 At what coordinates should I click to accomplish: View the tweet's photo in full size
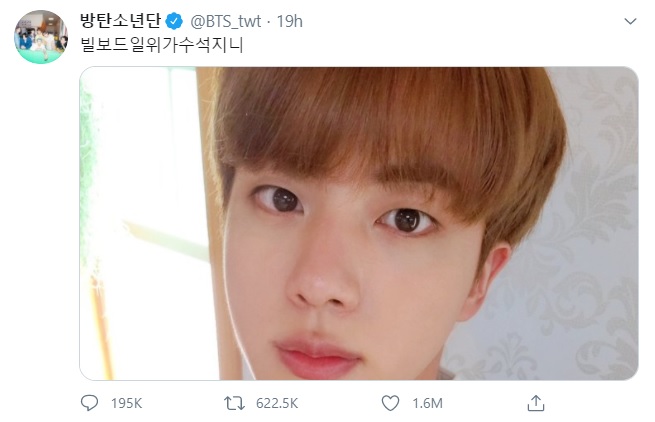(358, 223)
